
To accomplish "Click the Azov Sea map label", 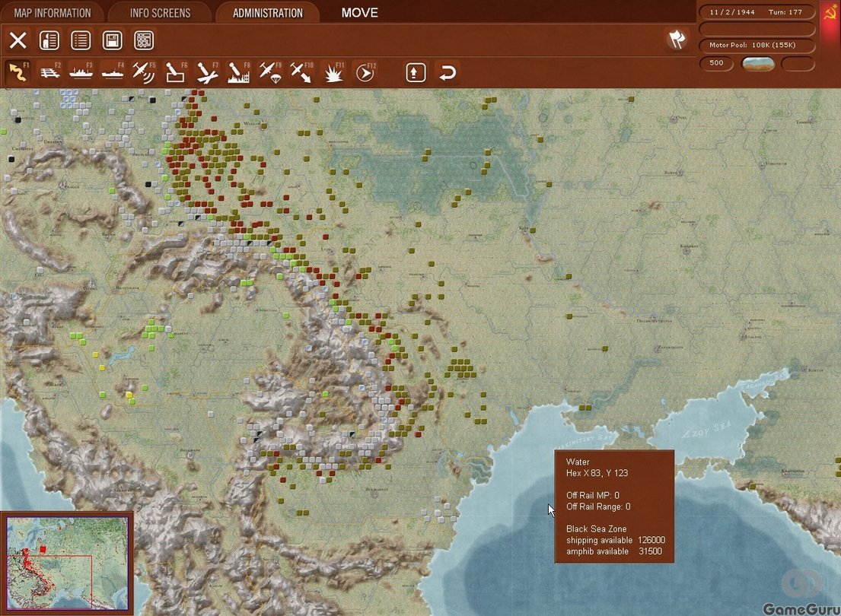I will [x=707, y=430].
